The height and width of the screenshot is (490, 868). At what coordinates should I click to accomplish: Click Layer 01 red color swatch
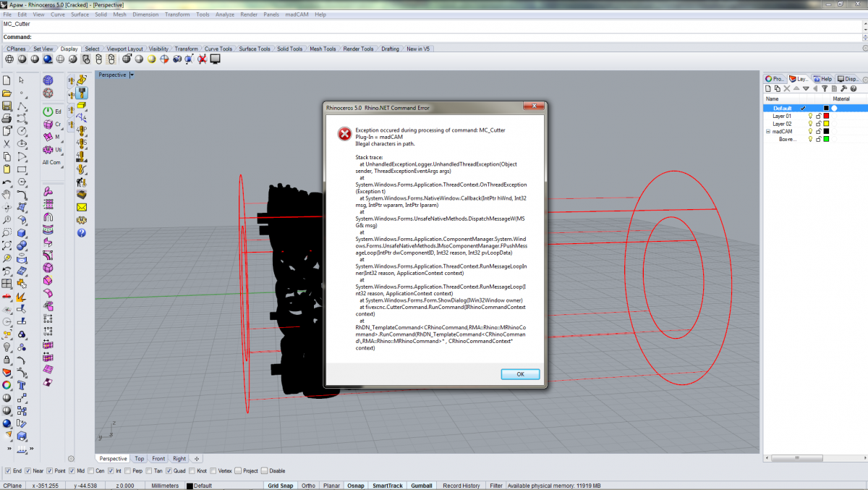pos(826,116)
